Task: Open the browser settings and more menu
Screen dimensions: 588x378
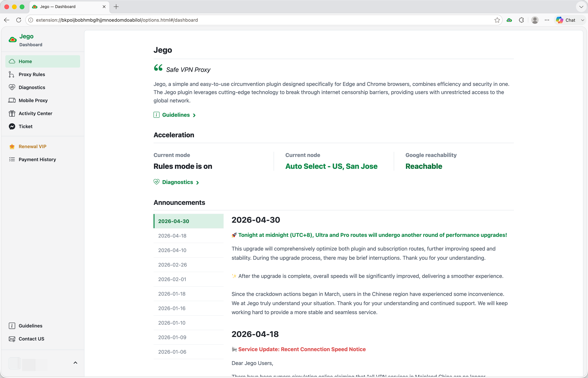Action: [547, 20]
